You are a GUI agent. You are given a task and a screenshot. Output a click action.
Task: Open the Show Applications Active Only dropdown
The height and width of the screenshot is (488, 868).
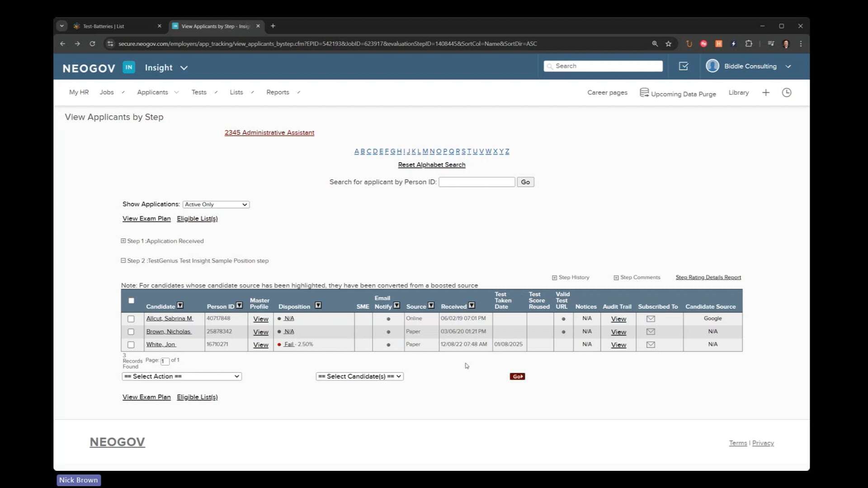[x=216, y=205]
